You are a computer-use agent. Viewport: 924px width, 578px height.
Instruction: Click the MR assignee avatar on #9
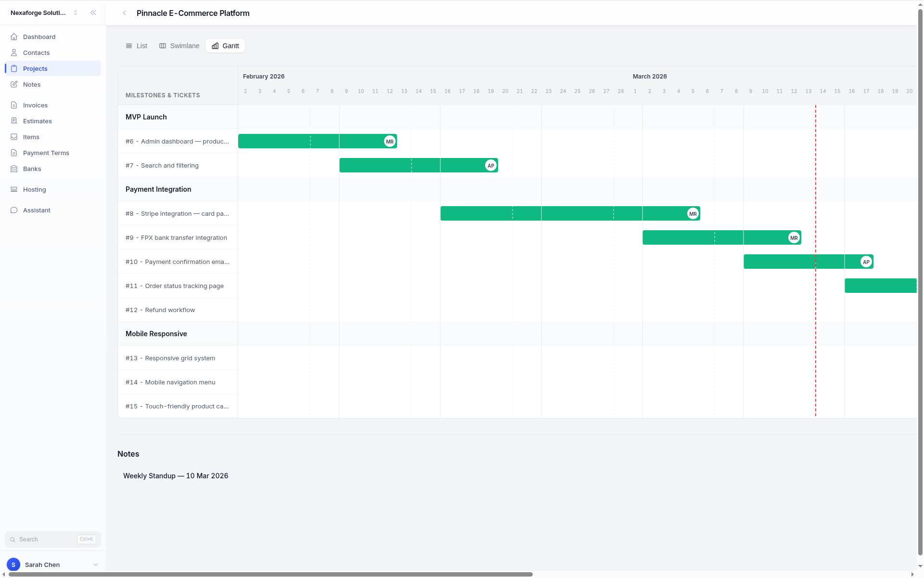coord(794,237)
